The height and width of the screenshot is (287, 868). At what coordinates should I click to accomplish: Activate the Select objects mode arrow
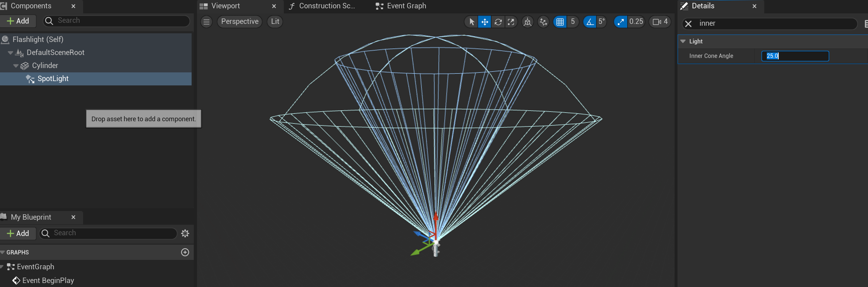click(x=471, y=22)
